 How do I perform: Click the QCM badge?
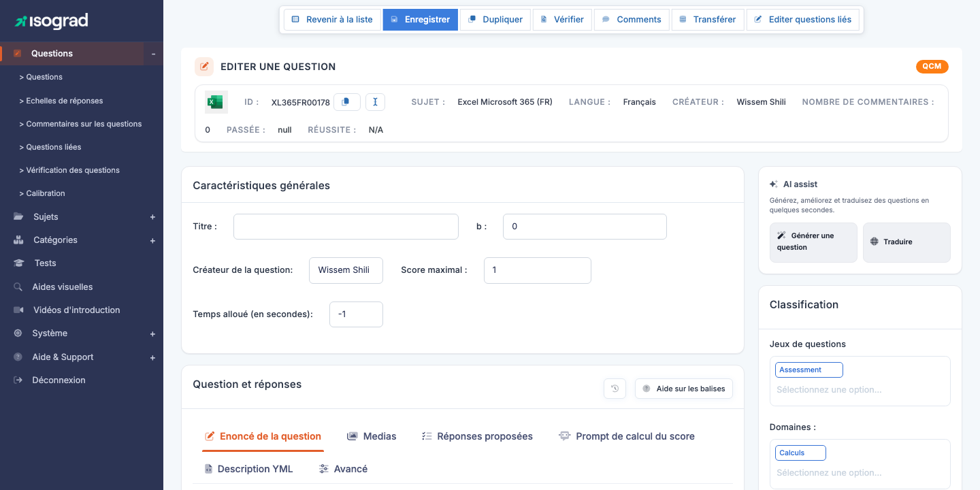click(x=932, y=67)
